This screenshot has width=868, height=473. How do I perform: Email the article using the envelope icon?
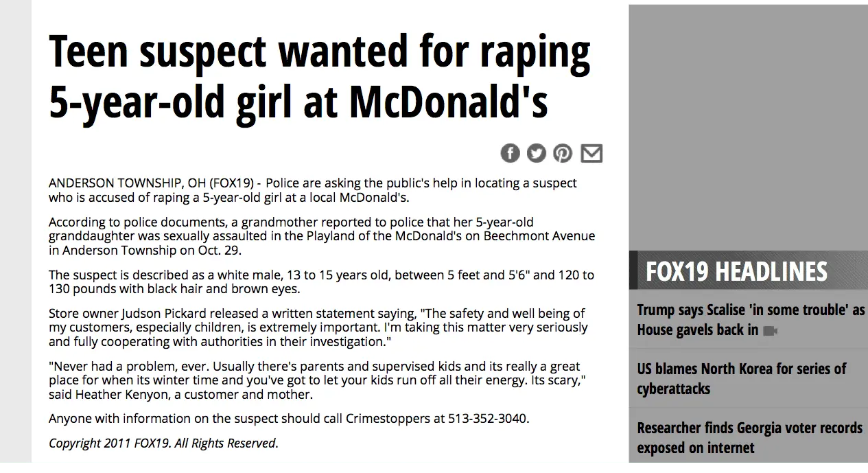coord(591,153)
